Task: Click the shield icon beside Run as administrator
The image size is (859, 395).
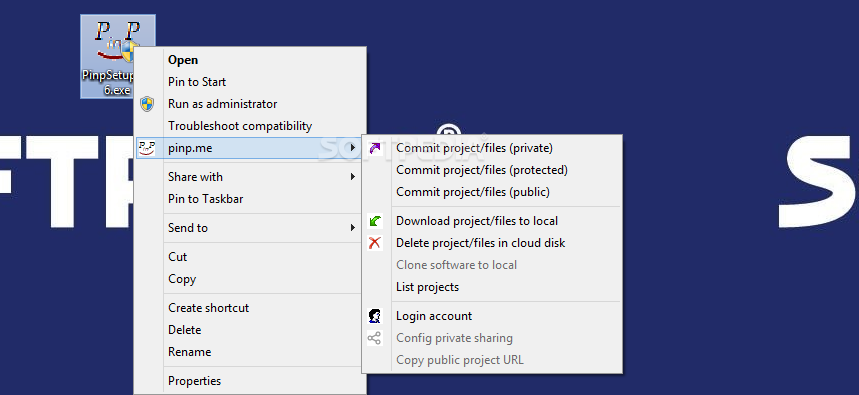Action: point(147,104)
